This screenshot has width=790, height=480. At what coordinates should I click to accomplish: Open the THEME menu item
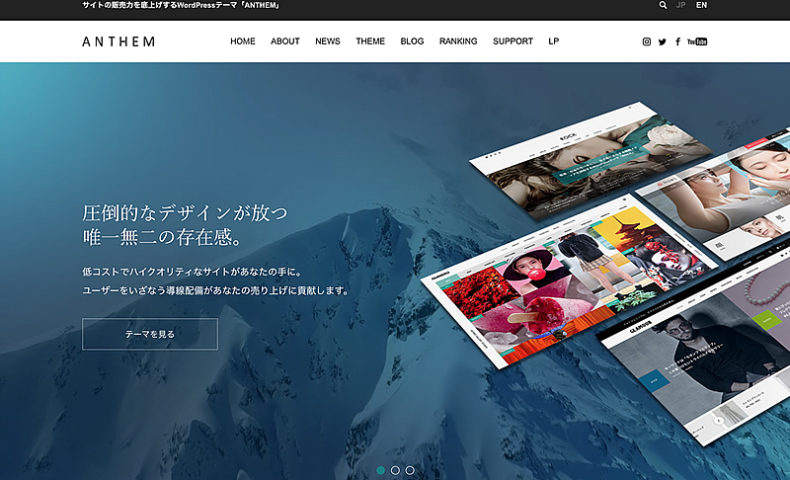(x=370, y=41)
